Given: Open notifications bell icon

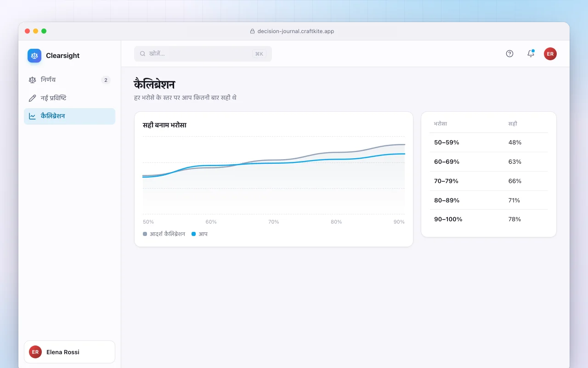Looking at the screenshot, I should pos(531,54).
